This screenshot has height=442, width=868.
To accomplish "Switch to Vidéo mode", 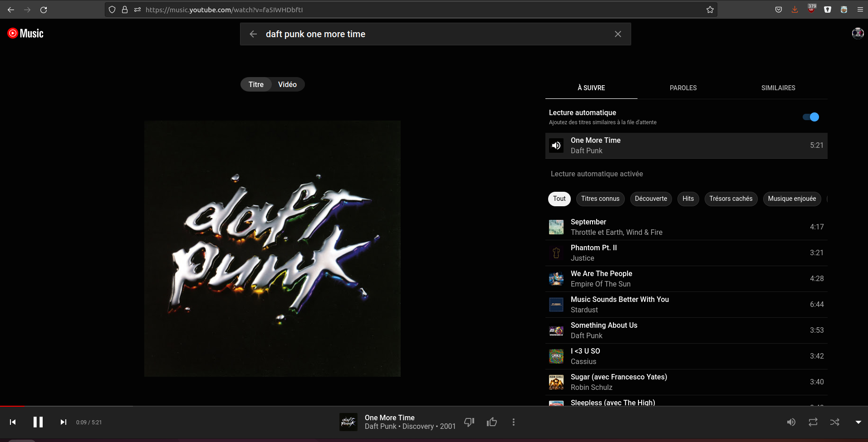I will (287, 84).
